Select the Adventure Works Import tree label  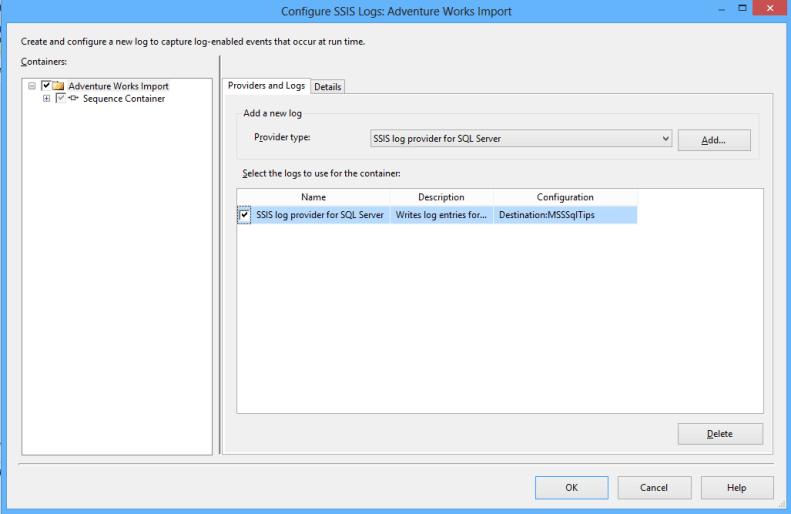[119, 86]
